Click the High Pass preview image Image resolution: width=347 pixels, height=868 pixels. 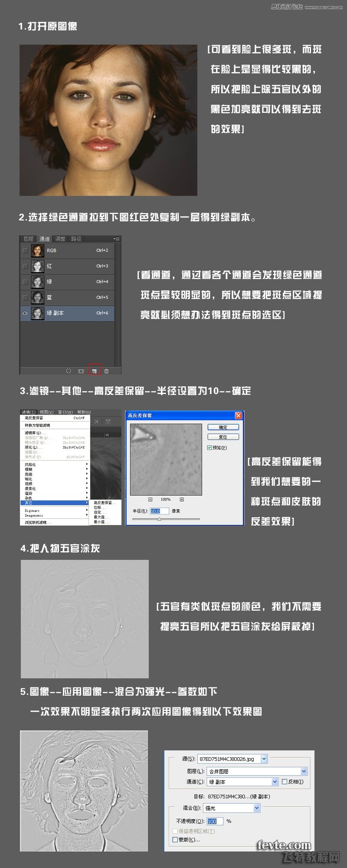click(x=166, y=459)
